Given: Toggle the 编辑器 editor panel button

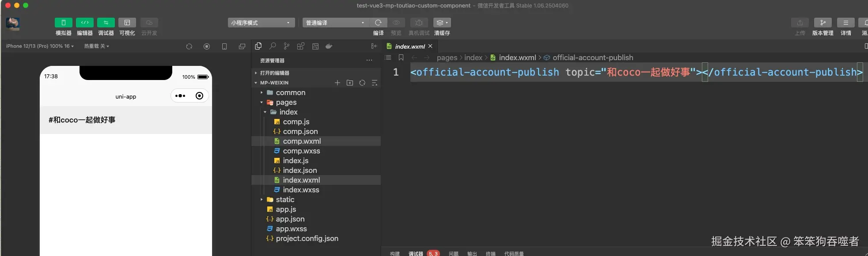Looking at the screenshot, I should (x=85, y=23).
